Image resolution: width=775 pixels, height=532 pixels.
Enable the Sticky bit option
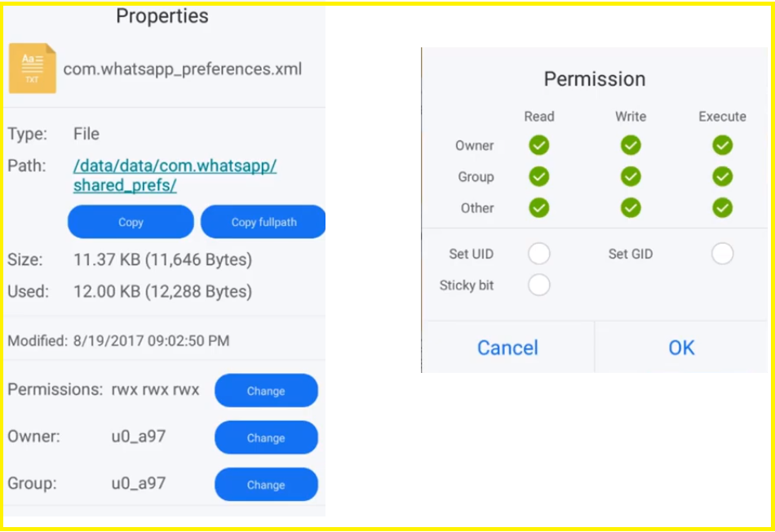tap(538, 285)
